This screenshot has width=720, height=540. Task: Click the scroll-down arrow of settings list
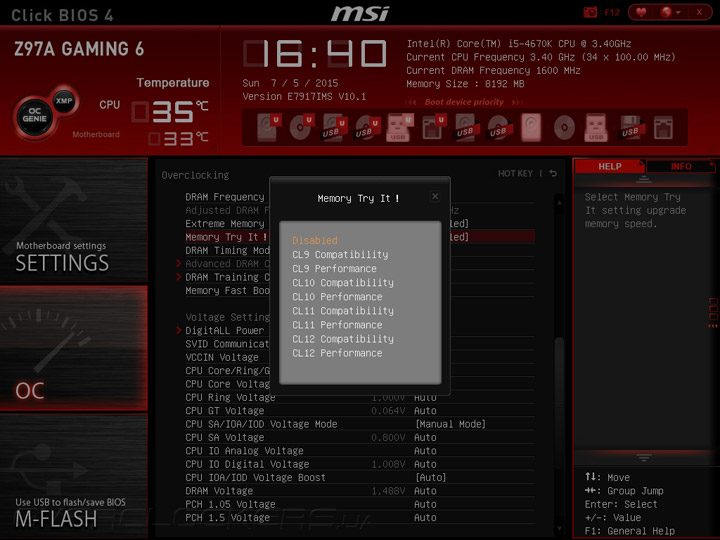click(x=559, y=529)
